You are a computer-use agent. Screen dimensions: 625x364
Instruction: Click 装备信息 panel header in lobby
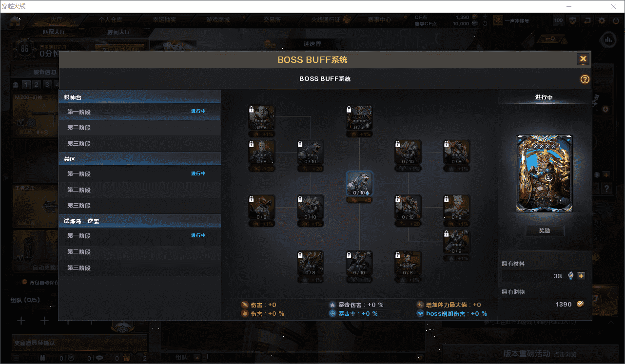[45, 72]
